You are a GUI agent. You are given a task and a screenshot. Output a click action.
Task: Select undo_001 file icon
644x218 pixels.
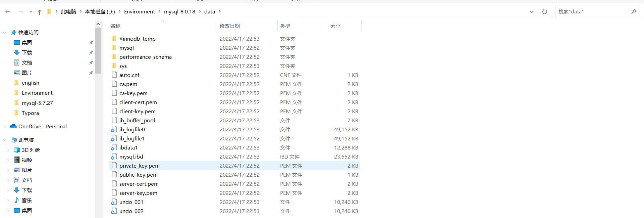tap(114, 202)
